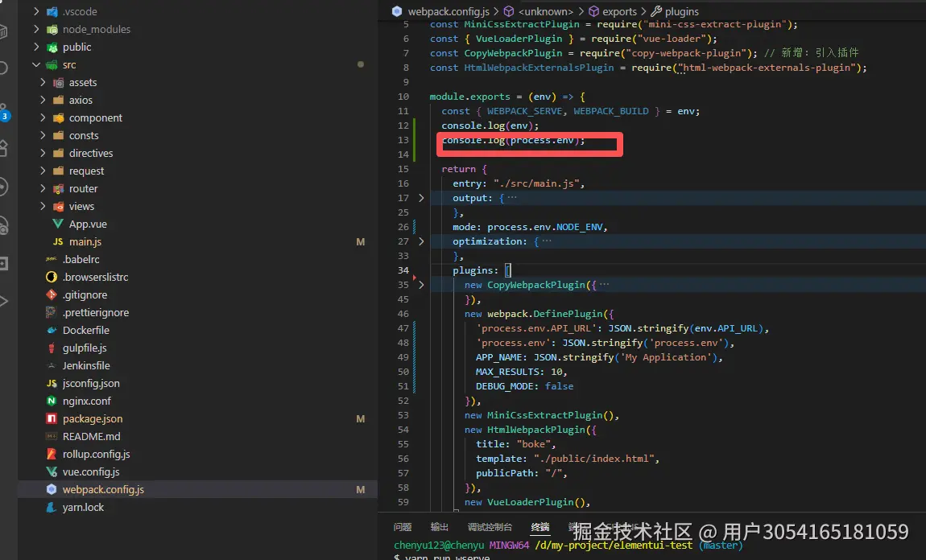Image resolution: width=926 pixels, height=560 pixels.
Task: Click exports in the breadcrumb
Action: click(x=619, y=11)
